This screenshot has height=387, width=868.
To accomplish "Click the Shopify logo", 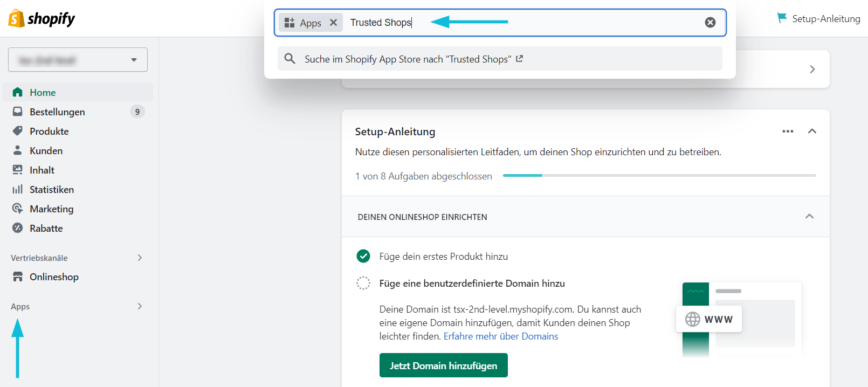I will pyautogui.click(x=42, y=18).
